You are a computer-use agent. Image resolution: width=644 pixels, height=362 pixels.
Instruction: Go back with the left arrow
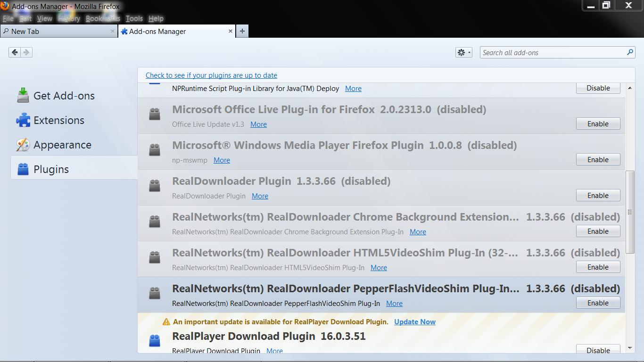(15, 52)
